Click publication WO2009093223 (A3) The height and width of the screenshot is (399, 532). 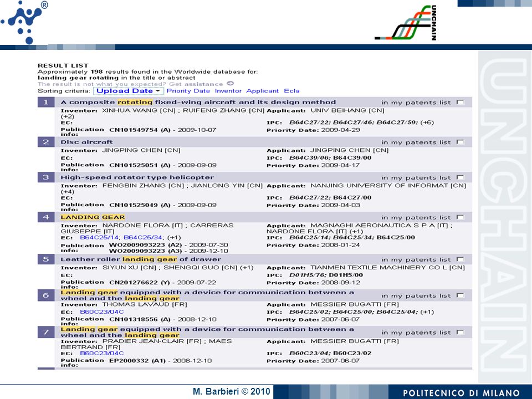[x=145, y=251]
